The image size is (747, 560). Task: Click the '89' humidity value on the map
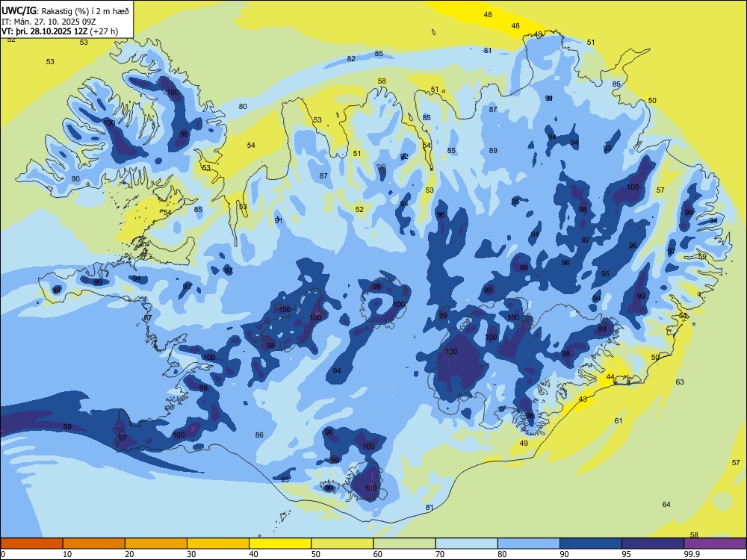coord(493,150)
